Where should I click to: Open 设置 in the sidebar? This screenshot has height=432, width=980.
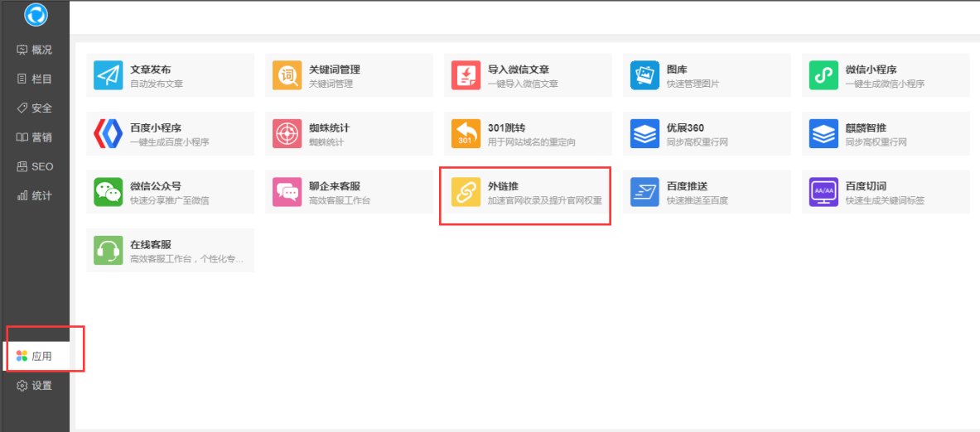[35, 386]
